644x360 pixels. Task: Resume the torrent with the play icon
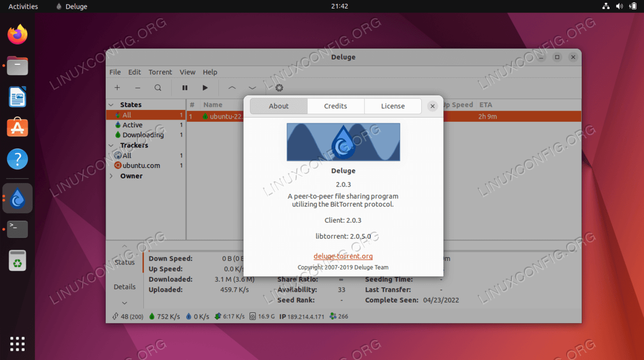(205, 87)
